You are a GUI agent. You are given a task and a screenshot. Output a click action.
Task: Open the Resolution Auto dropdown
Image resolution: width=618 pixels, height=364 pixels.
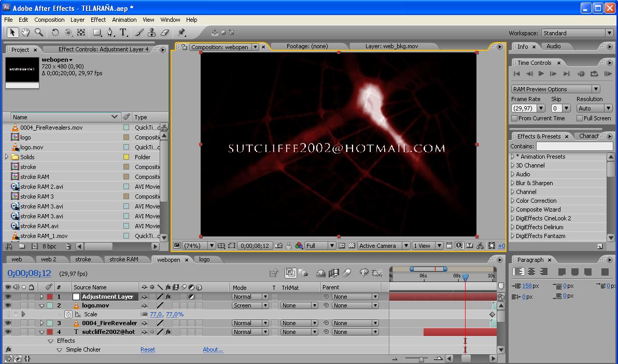tap(595, 108)
